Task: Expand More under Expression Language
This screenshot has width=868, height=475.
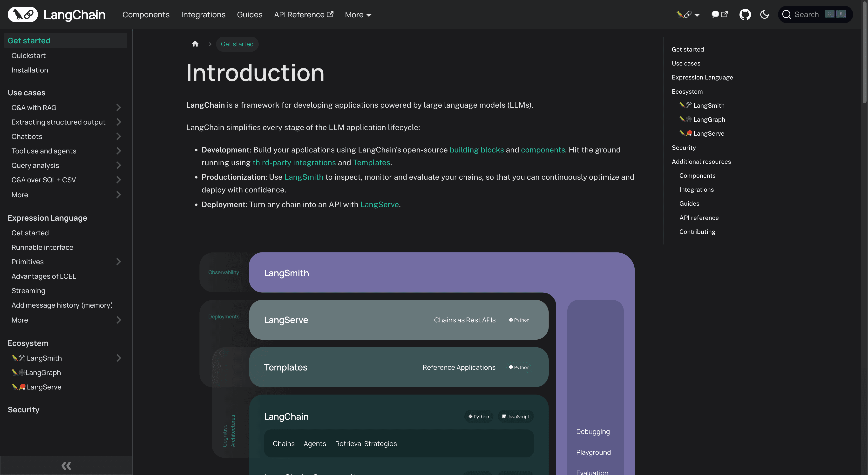Action: (x=119, y=320)
